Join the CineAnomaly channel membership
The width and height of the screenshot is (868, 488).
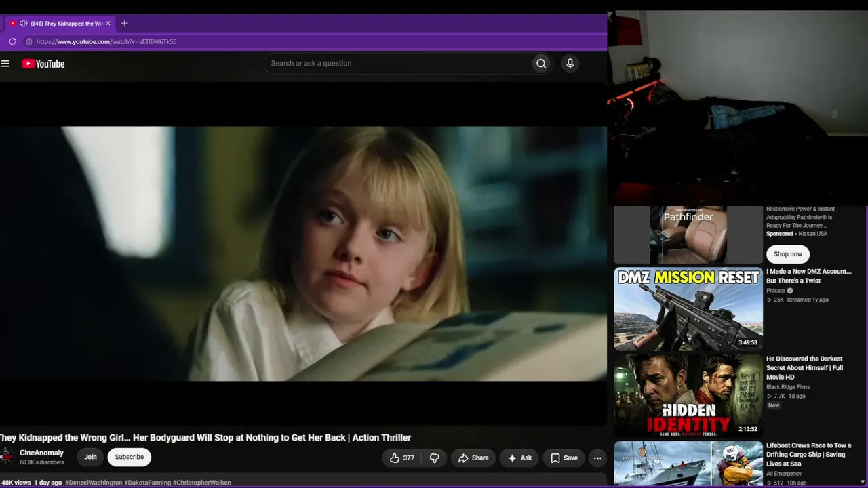[90, 457]
